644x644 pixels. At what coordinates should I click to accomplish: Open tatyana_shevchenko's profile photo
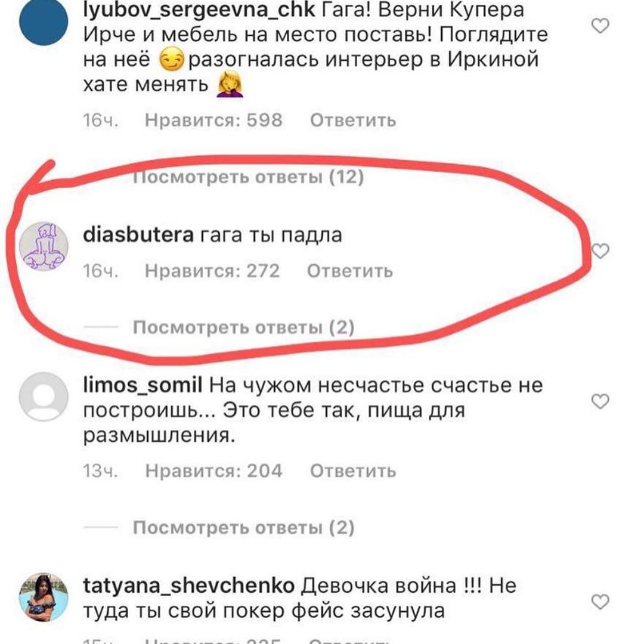pyautogui.click(x=44, y=597)
